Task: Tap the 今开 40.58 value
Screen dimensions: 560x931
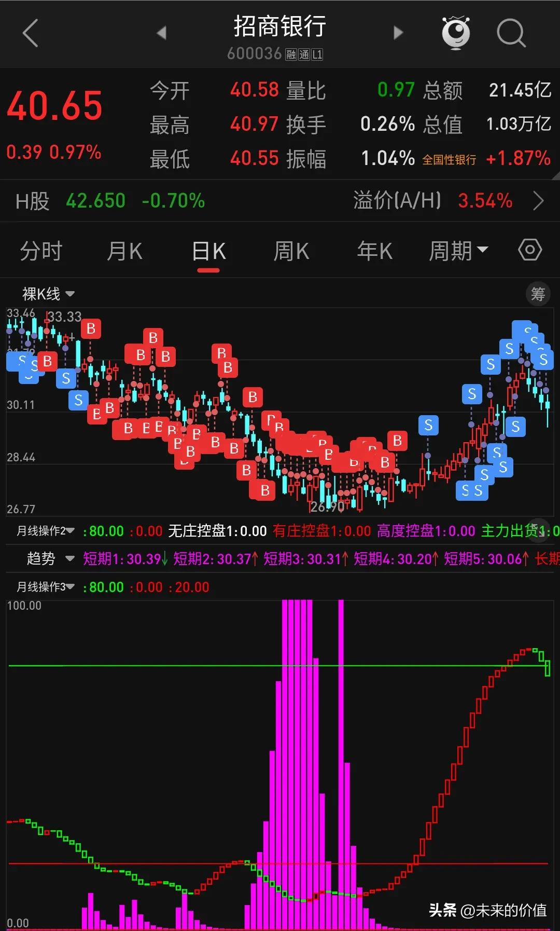Action: 255,90
